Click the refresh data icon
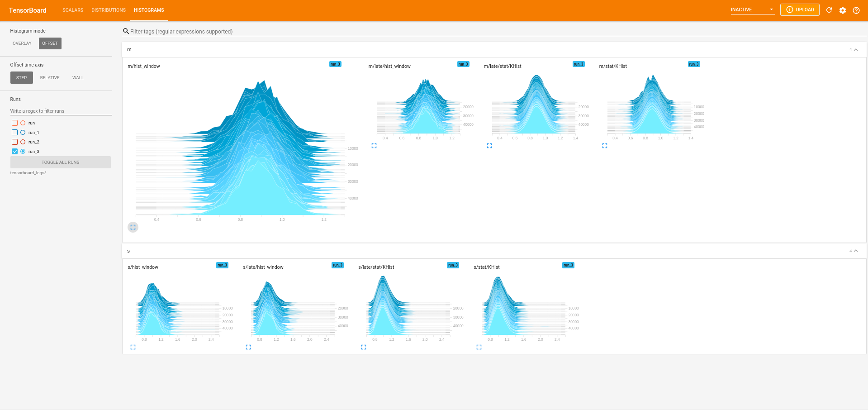 point(829,10)
